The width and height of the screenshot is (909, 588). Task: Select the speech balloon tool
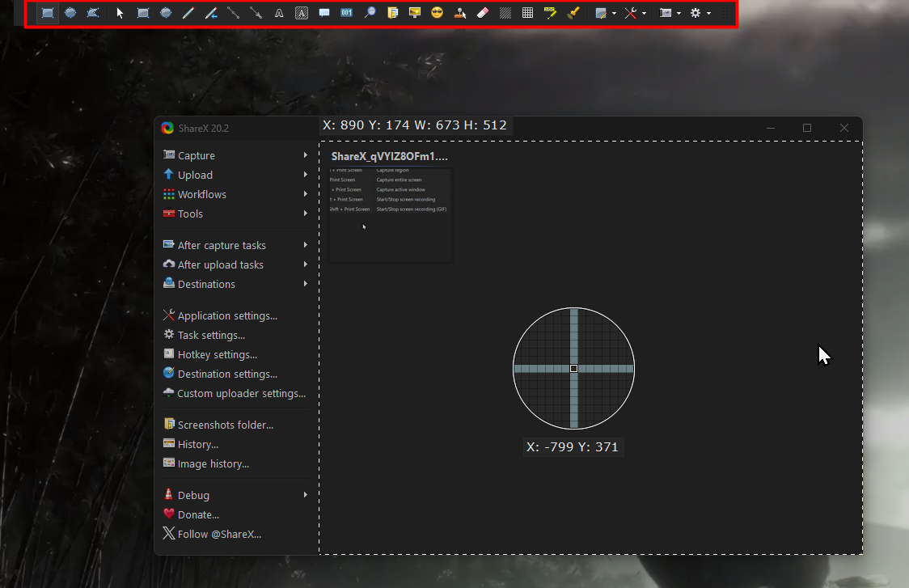click(x=324, y=13)
